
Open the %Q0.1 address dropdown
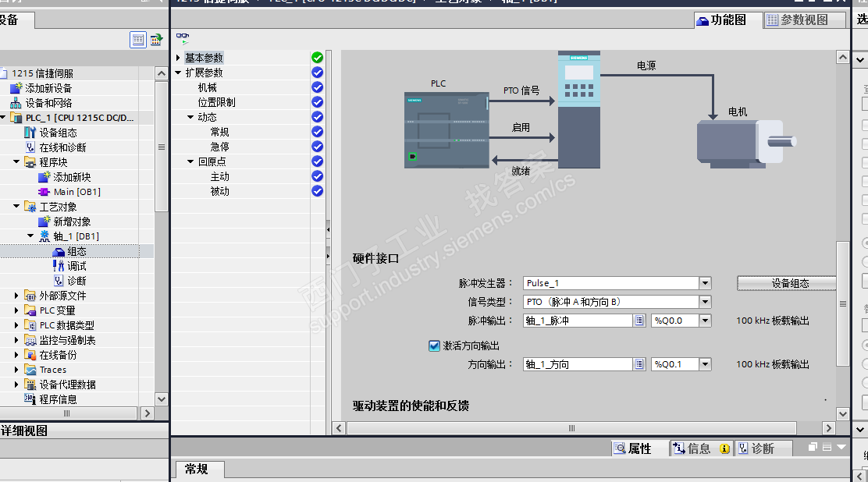click(x=705, y=364)
